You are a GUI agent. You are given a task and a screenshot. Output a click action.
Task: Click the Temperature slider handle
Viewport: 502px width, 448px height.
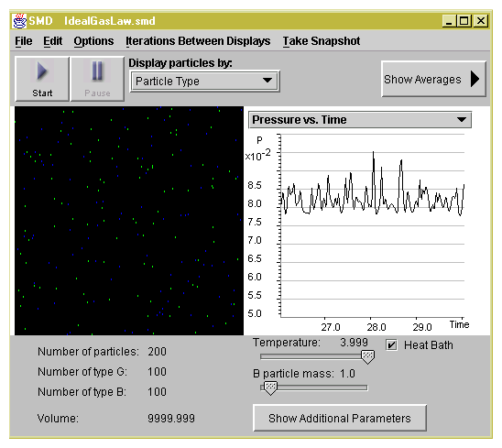[367, 356]
